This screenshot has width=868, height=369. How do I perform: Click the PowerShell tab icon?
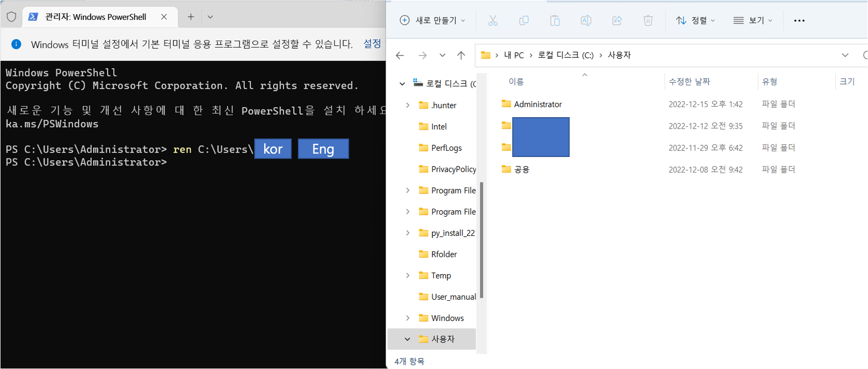pyautogui.click(x=33, y=17)
